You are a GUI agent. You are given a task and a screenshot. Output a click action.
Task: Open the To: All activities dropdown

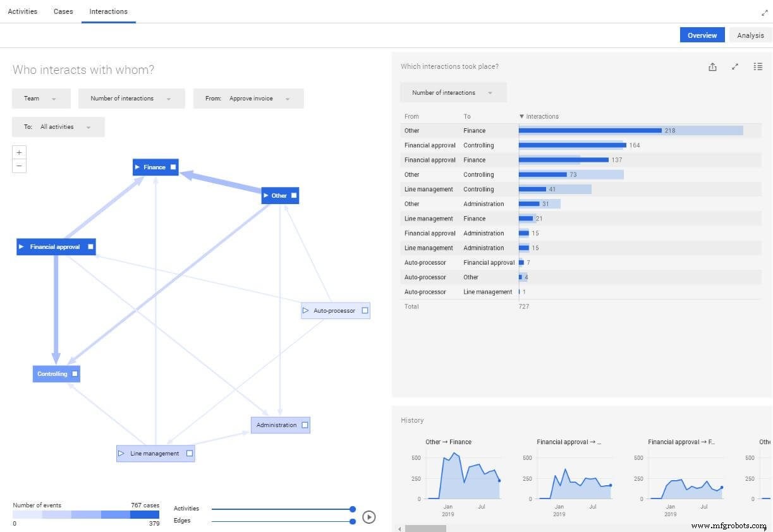pos(58,126)
